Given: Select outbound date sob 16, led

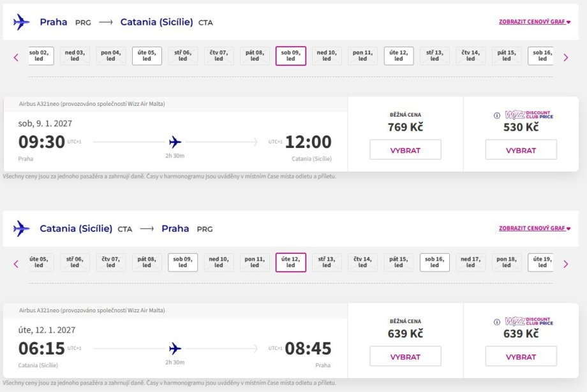Looking at the screenshot, I should [541, 56].
